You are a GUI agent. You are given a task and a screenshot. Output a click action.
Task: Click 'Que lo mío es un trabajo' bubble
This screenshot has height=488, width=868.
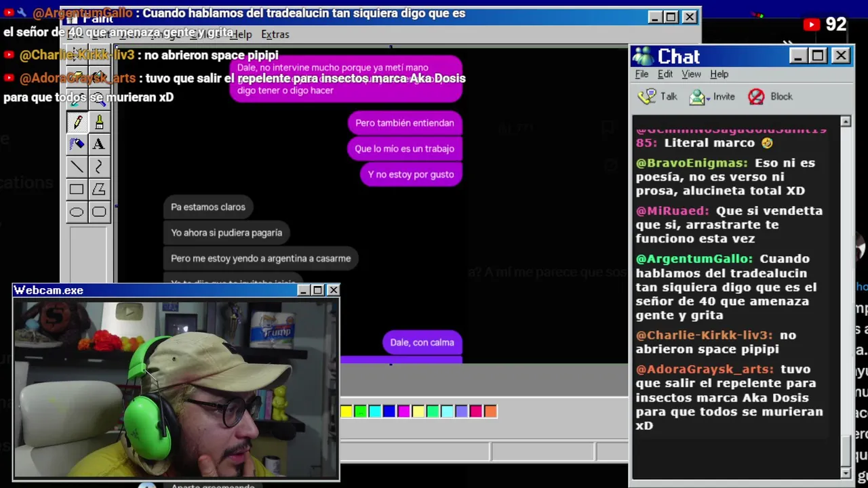coord(404,148)
